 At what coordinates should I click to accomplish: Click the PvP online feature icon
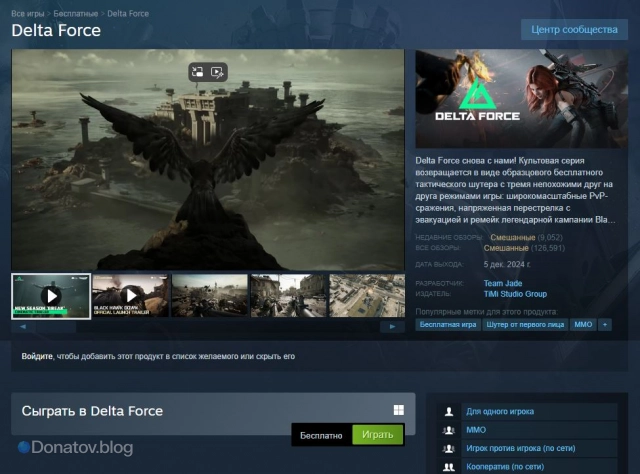click(449, 448)
